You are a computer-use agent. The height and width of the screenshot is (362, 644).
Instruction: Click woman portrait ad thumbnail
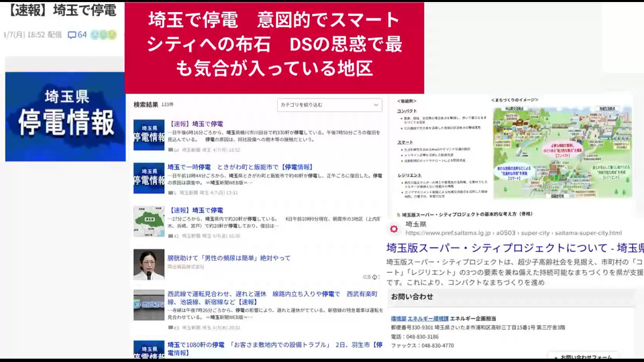pyautogui.click(x=149, y=264)
